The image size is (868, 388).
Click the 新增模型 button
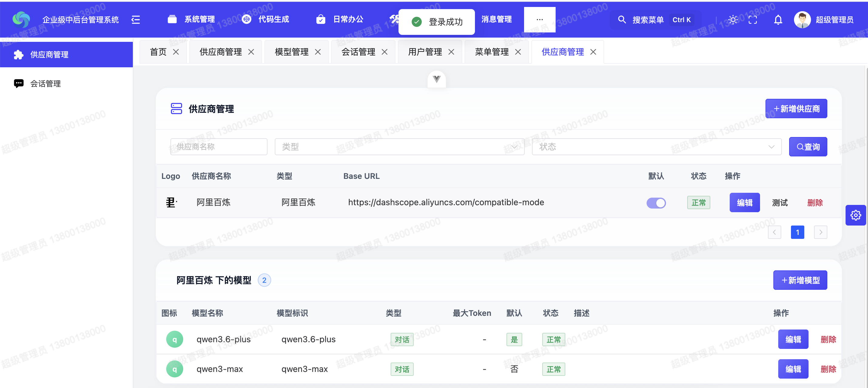[800, 280]
